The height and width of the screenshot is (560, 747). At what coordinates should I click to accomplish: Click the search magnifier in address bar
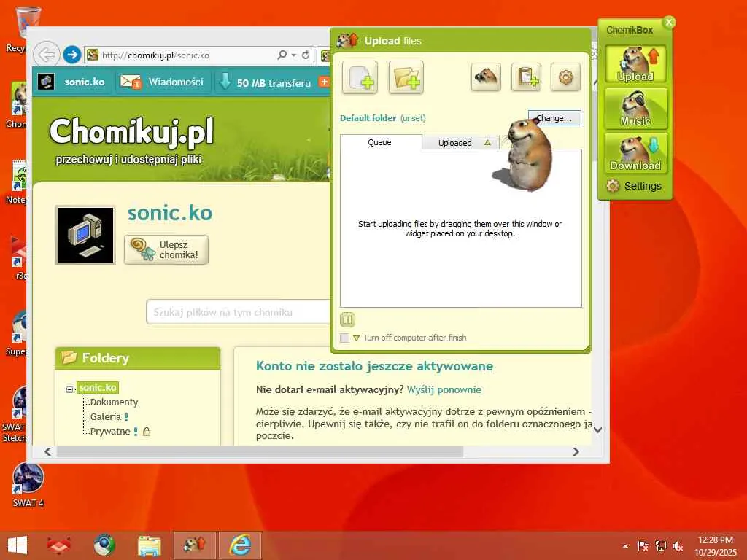pyautogui.click(x=282, y=55)
